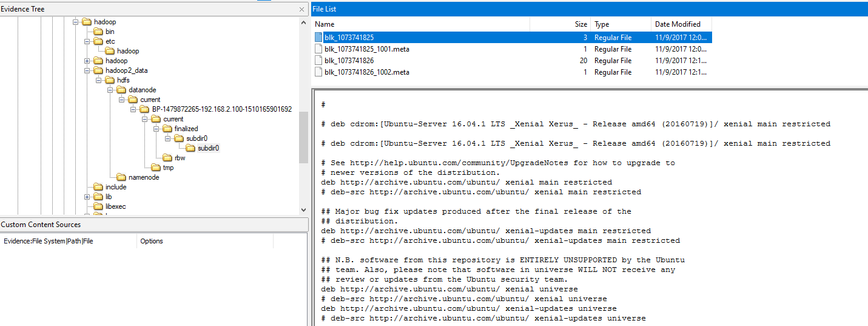
Task: Collapse the parent subdir0 node
Action: pos(168,138)
